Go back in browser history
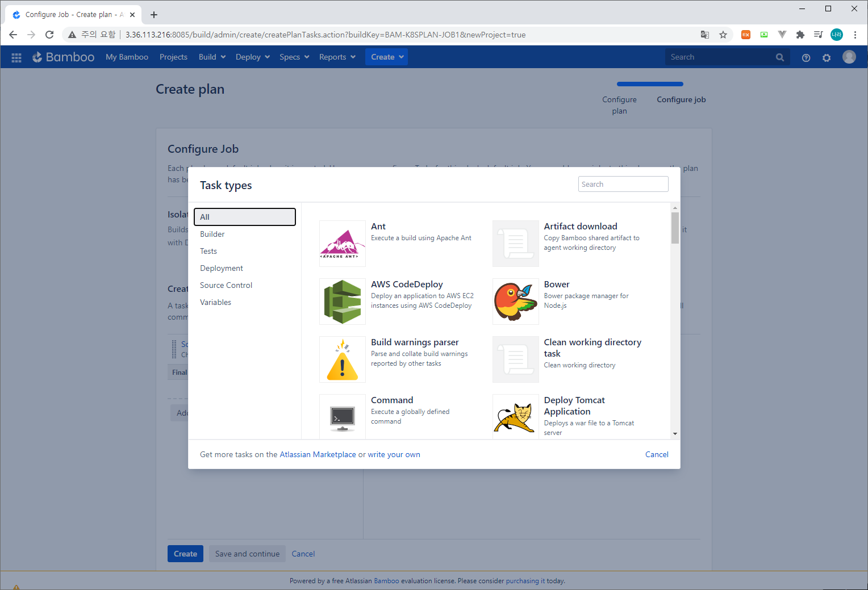 (x=13, y=35)
